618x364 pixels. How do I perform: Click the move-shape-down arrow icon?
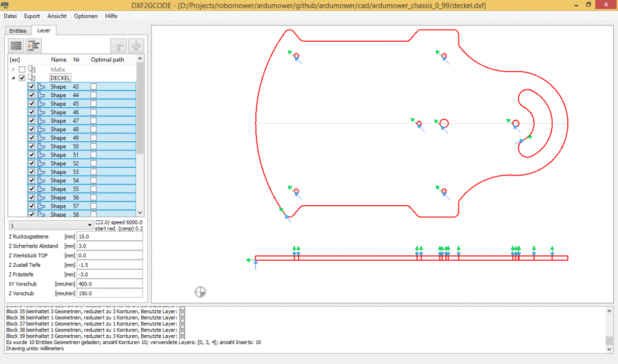pos(135,45)
